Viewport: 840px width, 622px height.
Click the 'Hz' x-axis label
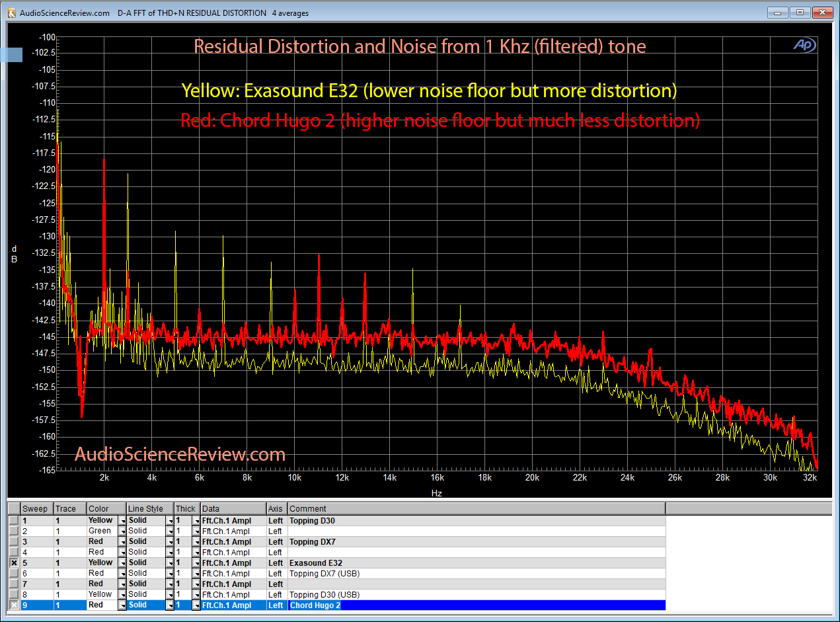[436, 493]
